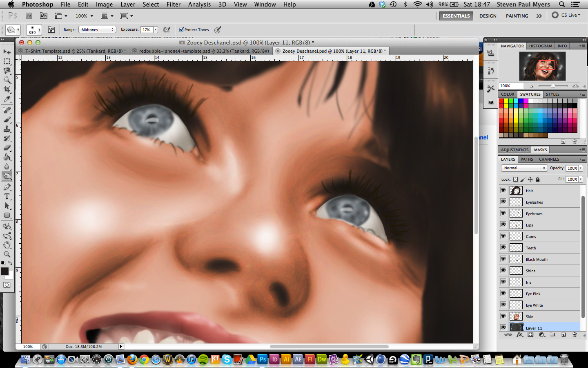
Task: Select the Pen tool
Action: coord(7,187)
